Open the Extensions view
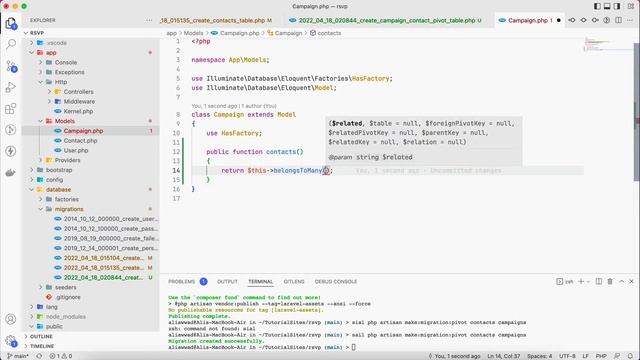This screenshot has height=360, width=640. 11,109
